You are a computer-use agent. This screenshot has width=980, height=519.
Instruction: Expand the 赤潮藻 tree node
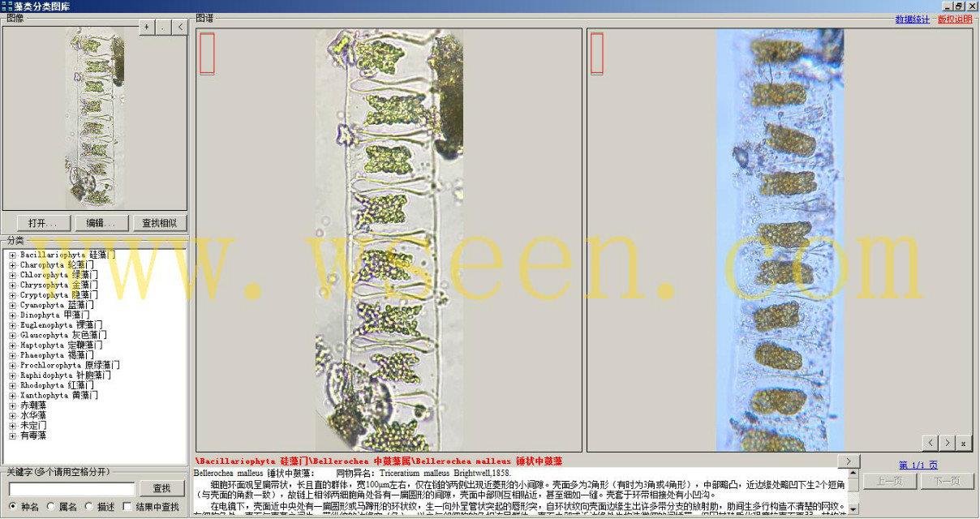(x=13, y=405)
